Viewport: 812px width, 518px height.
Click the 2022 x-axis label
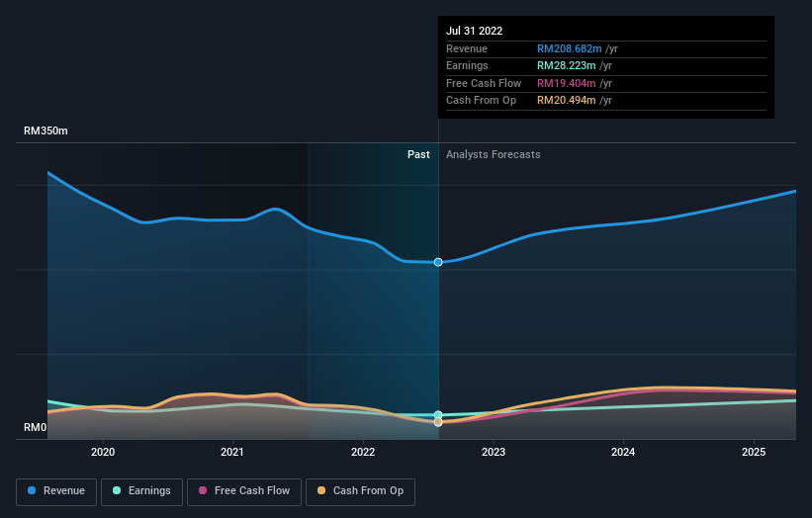point(363,452)
